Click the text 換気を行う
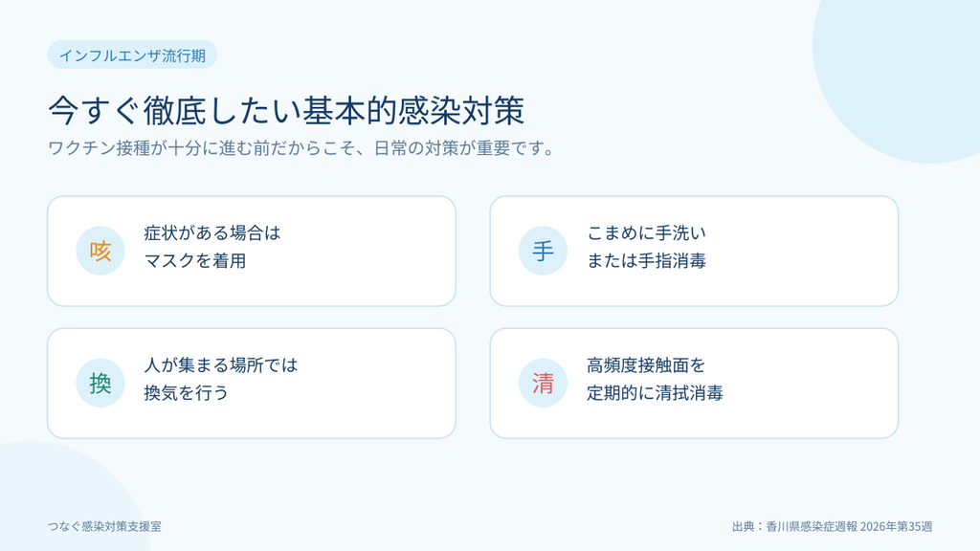Image resolution: width=980 pixels, height=551 pixels. pos(187,393)
